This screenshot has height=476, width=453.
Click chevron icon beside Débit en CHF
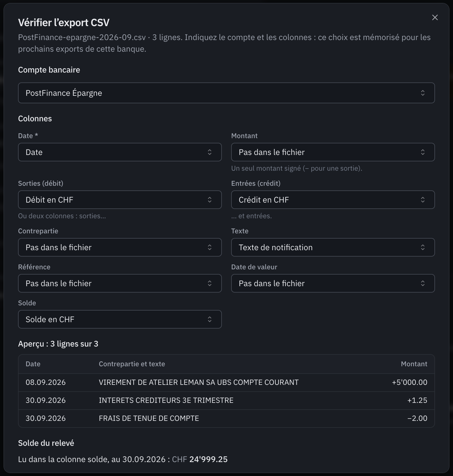coord(209,200)
